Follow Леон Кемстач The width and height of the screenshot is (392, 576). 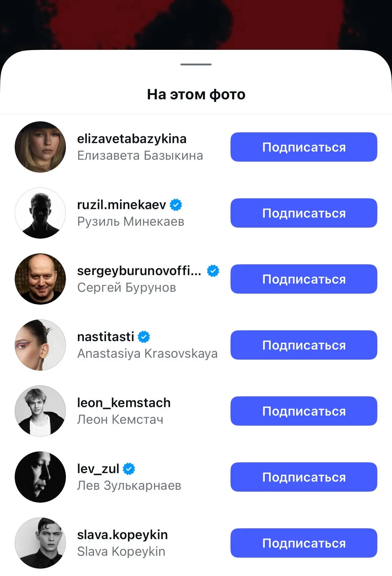304,411
